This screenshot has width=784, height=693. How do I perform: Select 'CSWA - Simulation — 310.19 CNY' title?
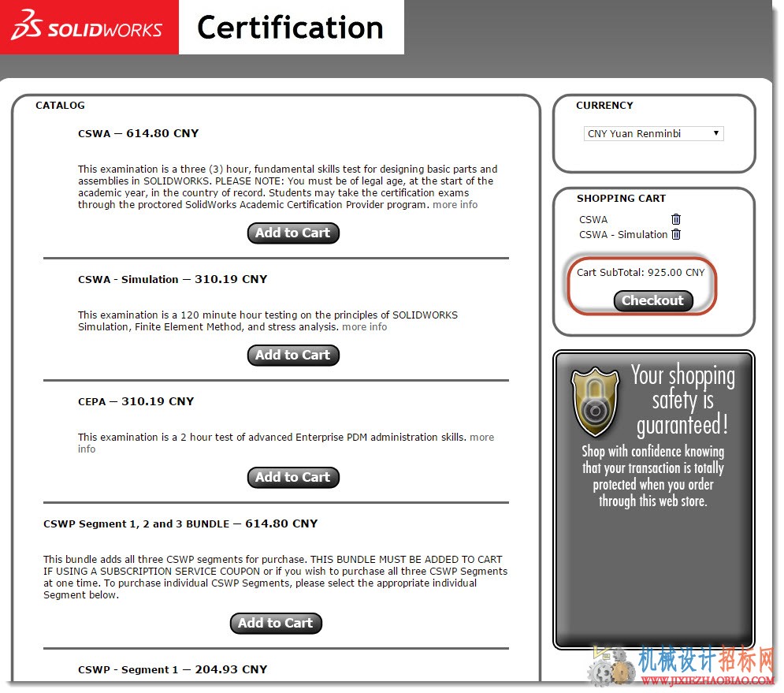coord(173,279)
